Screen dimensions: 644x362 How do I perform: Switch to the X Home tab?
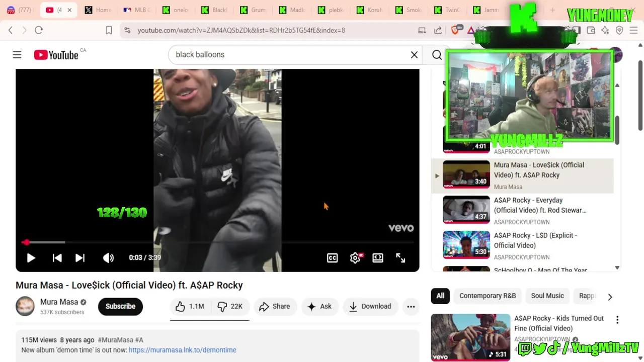point(98,10)
